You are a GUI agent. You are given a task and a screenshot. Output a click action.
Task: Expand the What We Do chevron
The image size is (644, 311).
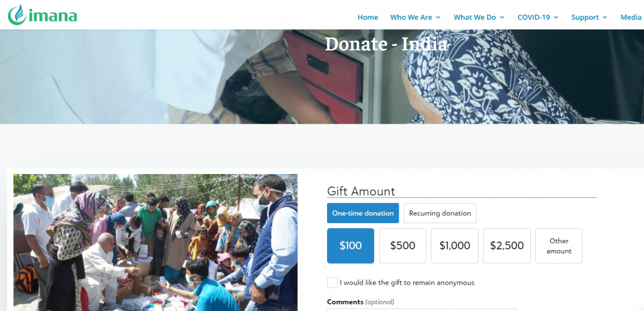click(502, 18)
